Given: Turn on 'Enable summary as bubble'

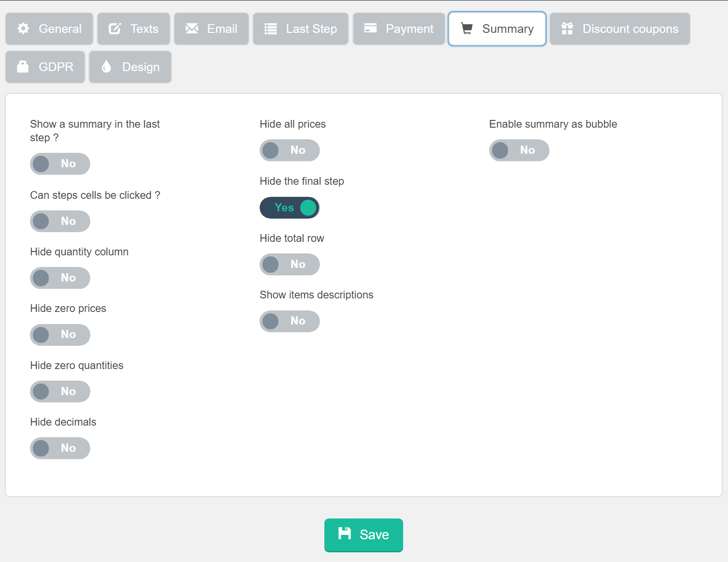Looking at the screenshot, I should [519, 150].
